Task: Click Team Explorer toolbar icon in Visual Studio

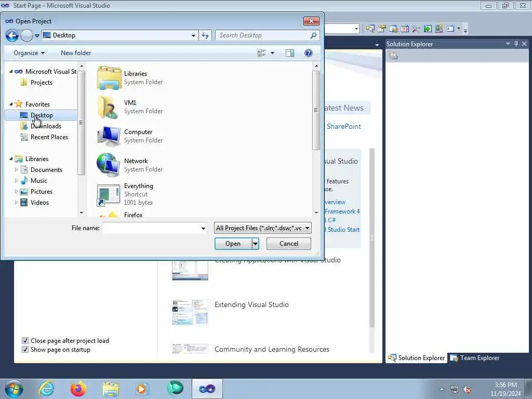Action: 393,29
